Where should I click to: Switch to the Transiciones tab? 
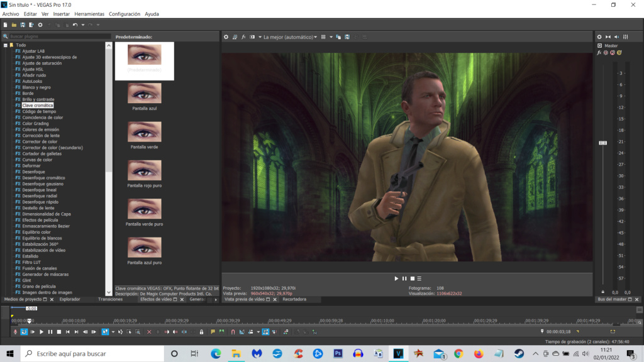coord(110,299)
